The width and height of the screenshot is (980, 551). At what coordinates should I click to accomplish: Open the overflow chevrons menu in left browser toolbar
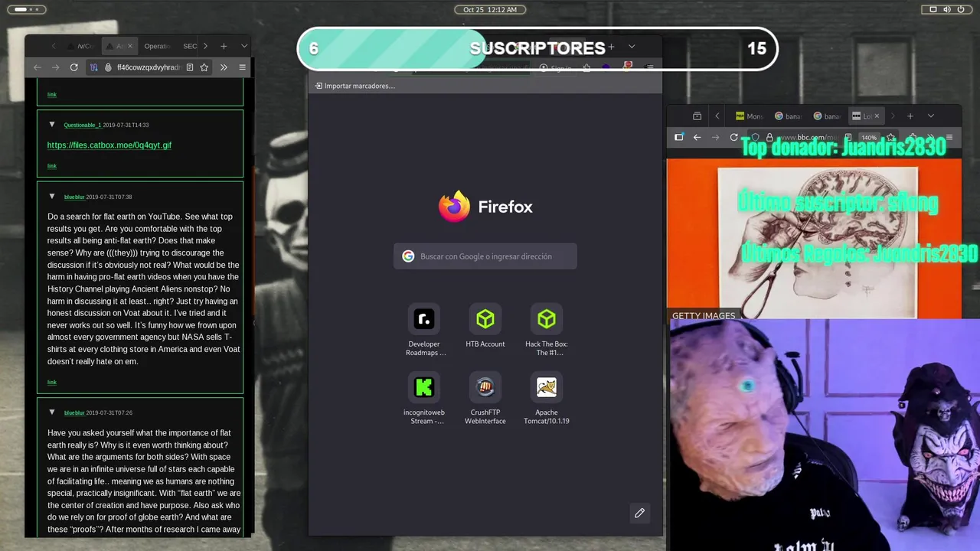224,67
